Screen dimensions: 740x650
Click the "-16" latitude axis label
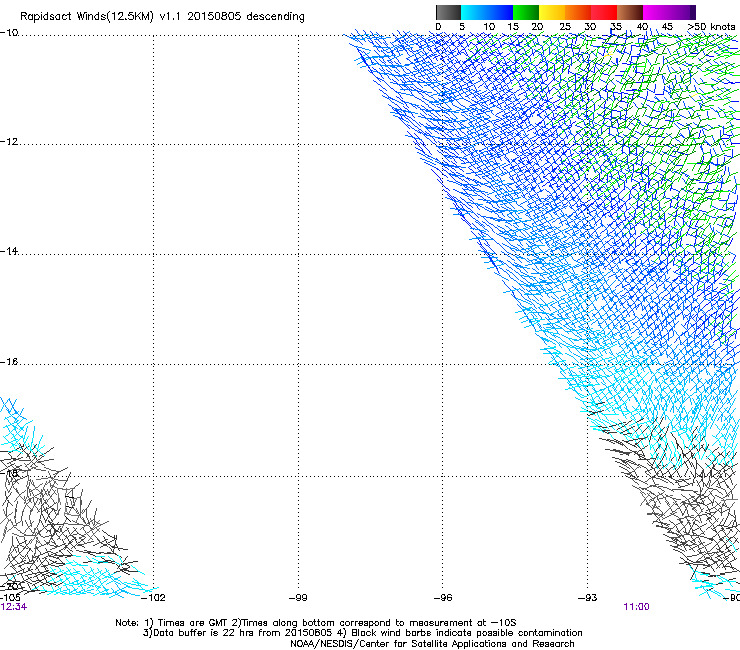[x=9, y=362]
